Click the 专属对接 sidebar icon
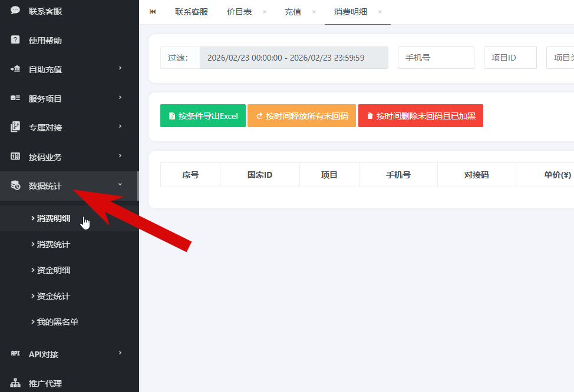 (x=15, y=127)
